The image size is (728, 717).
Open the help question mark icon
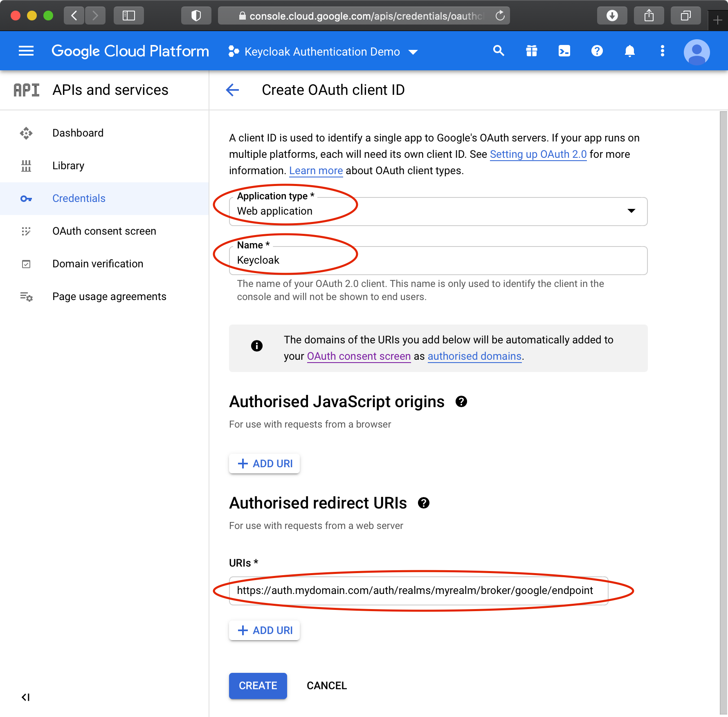click(597, 51)
